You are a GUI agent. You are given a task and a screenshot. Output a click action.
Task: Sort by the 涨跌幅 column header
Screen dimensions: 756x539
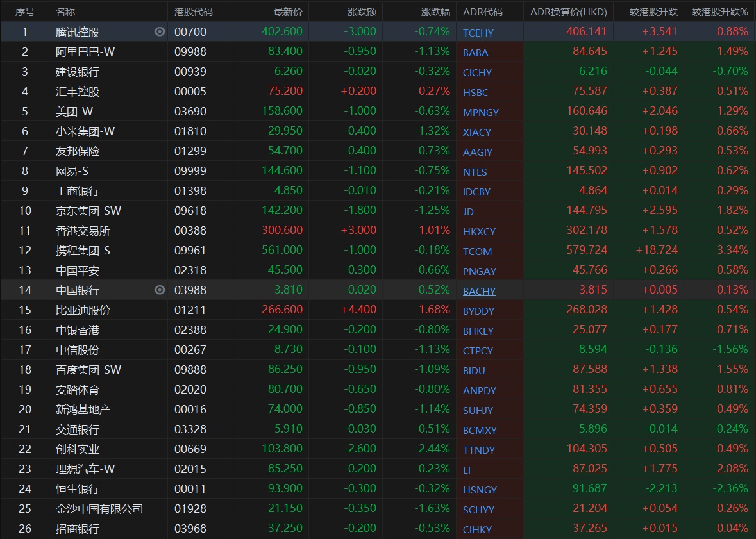435,12
